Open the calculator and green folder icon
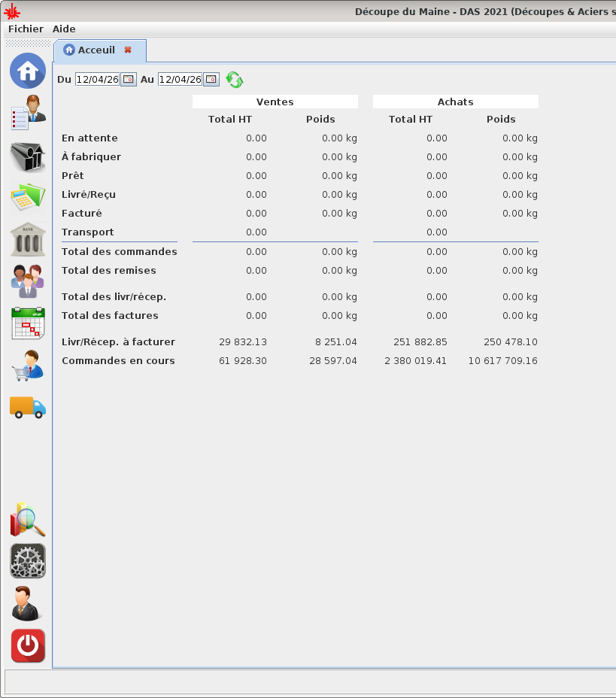 tap(28, 197)
